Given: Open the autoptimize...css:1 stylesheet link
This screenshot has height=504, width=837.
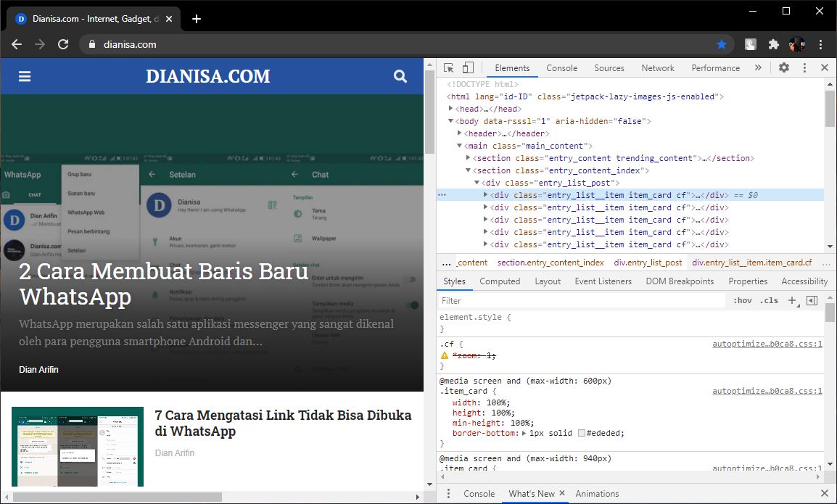Looking at the screenshot, I should click(x=766, y=343).
